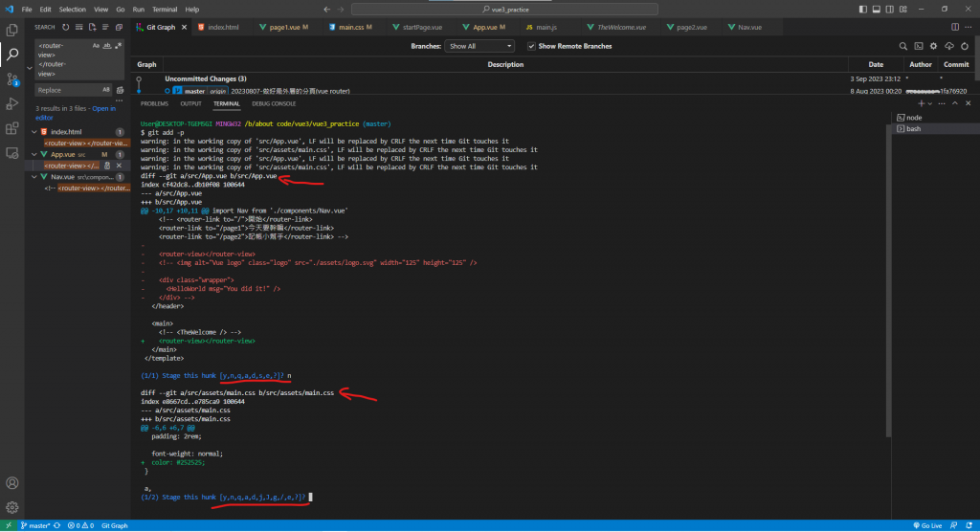980x532 pixels.
Task: Collapse index.html search results
Action: point(34,132)
